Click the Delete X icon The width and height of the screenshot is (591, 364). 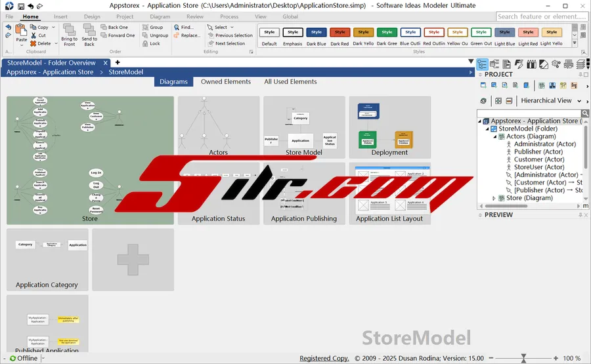33,44
